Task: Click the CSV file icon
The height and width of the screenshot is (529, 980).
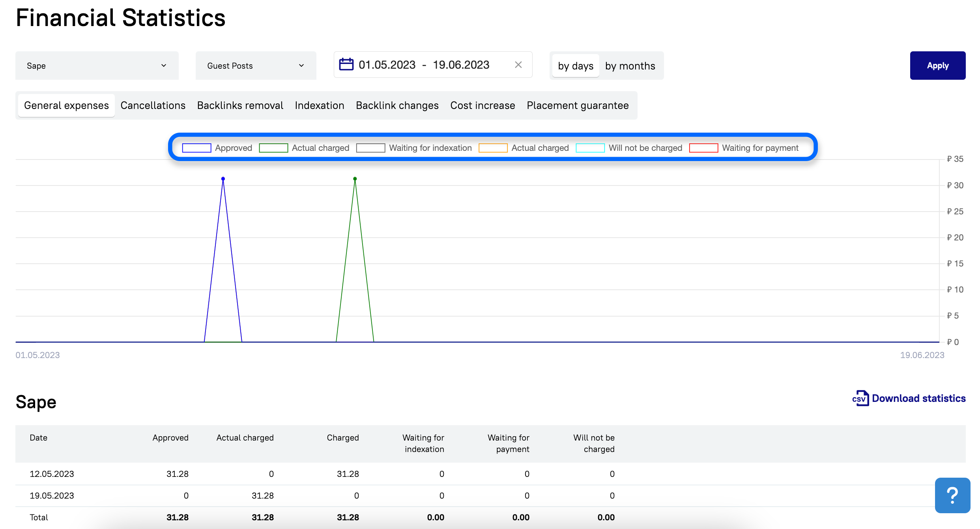Action: pos(861,398)
